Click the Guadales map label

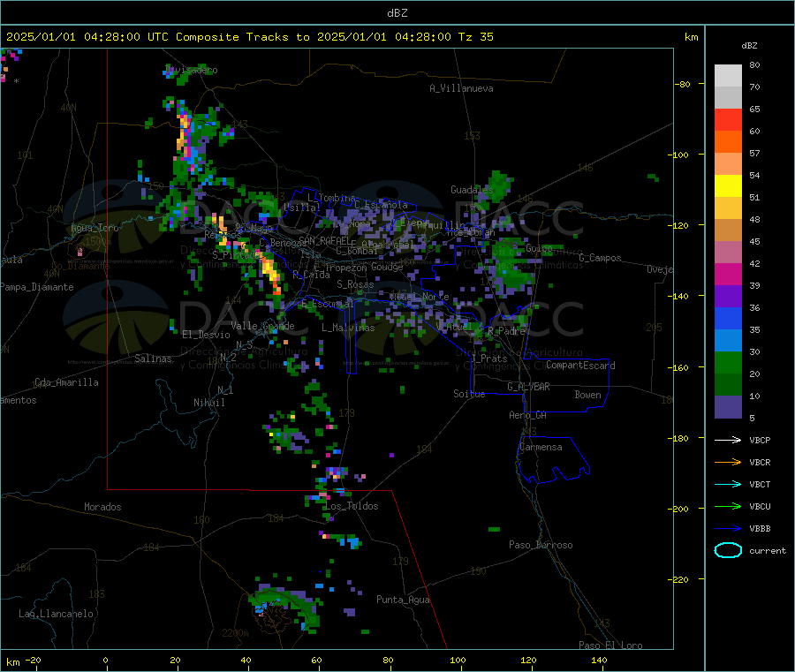[x=472, y=190]
